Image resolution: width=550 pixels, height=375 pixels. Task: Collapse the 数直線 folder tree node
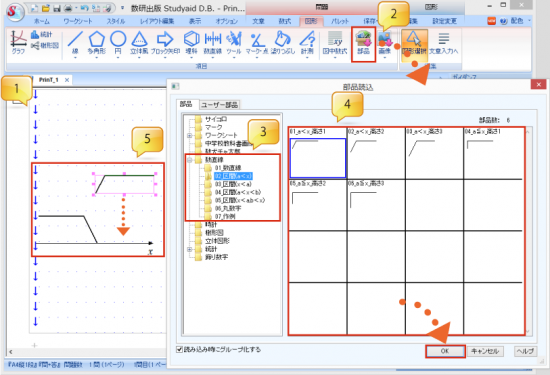click(189, 160)
